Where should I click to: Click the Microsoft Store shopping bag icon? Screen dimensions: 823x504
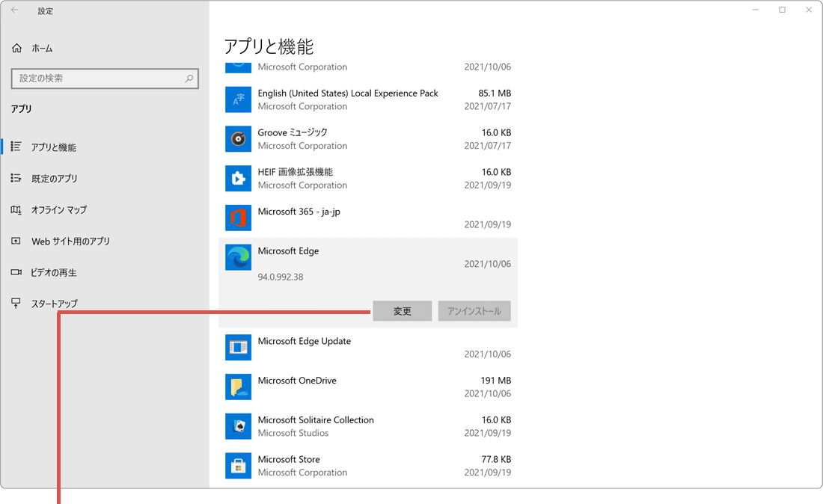[238, 465]
